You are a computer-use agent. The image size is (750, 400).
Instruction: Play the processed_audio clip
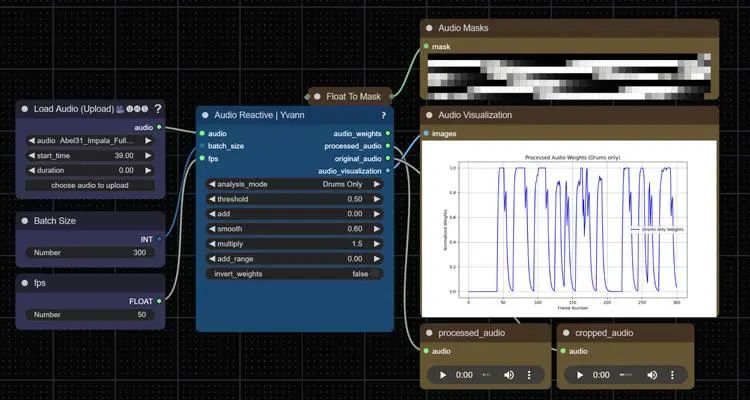pyautogui.click(x=443, y=375)
